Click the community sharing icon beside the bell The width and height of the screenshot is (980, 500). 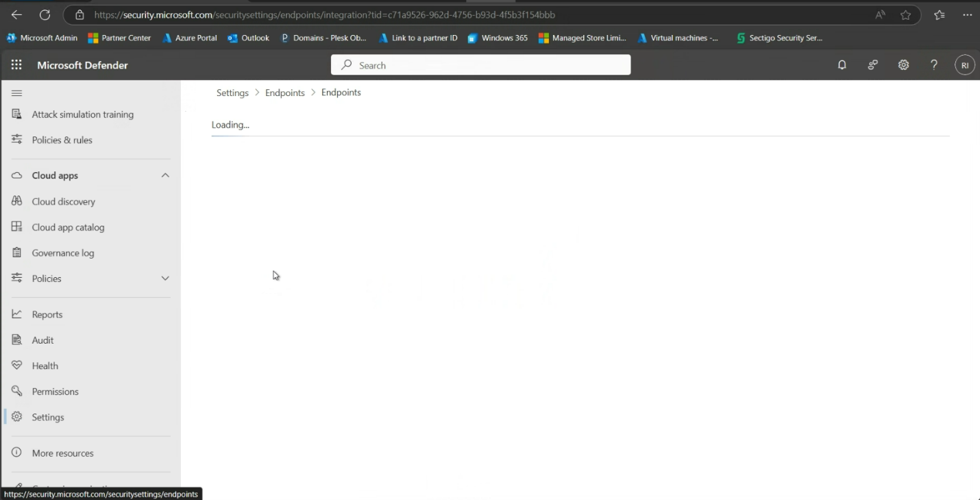872,64
